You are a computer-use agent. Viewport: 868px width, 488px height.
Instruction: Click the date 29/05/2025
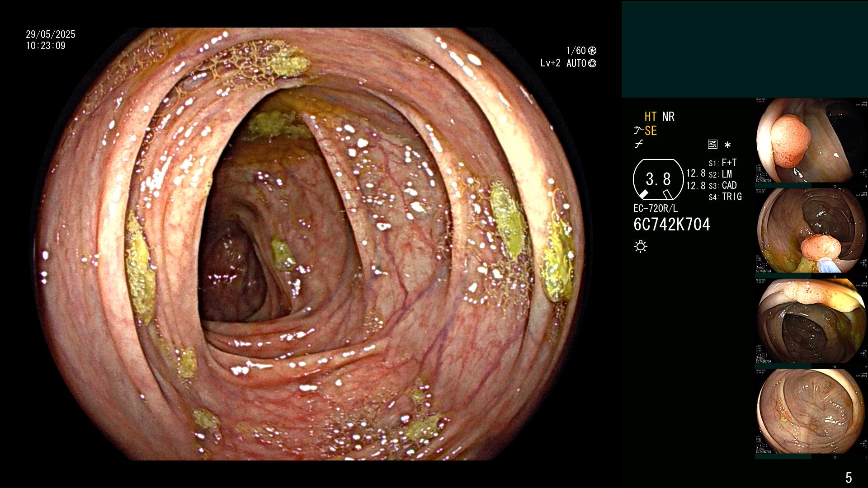(x=51, y=34)
